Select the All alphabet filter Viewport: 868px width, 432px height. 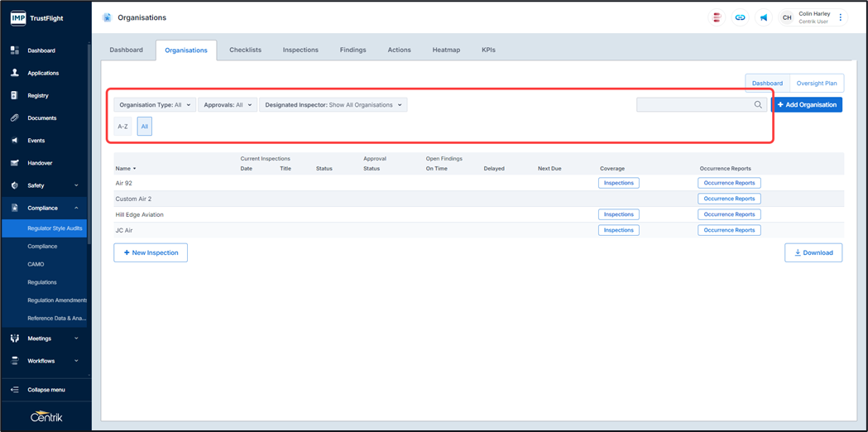click(x=144, y=127)
